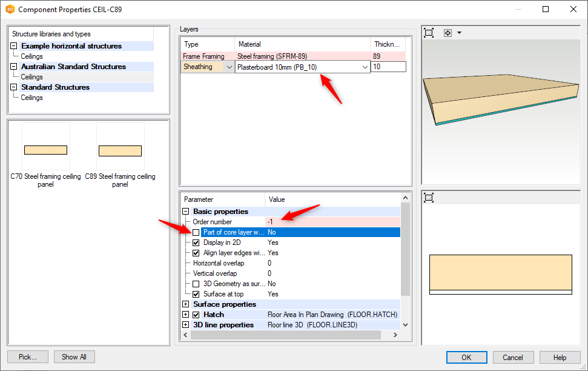Enable Part of core layer checkbox
The width and height of the screenshot is (588, 371).
[x=196, y=232]
